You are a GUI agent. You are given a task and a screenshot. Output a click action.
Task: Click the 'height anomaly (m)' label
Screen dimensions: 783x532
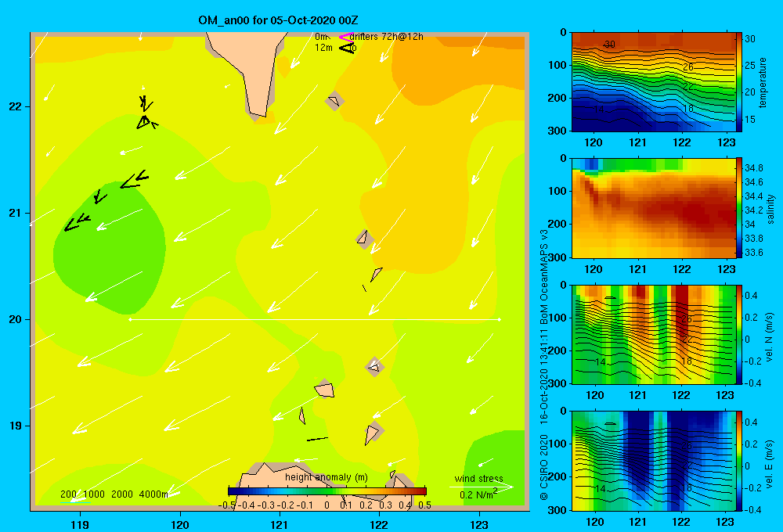[326, 477]
